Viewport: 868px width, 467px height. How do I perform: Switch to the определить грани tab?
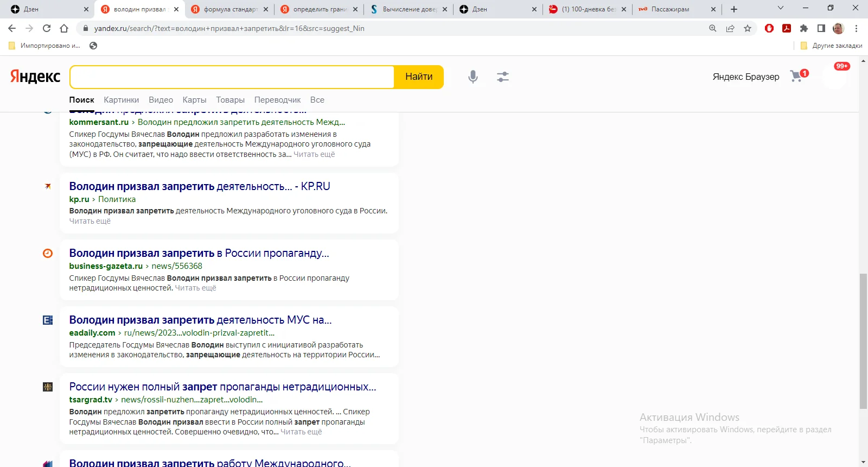(x=320, y=9)
